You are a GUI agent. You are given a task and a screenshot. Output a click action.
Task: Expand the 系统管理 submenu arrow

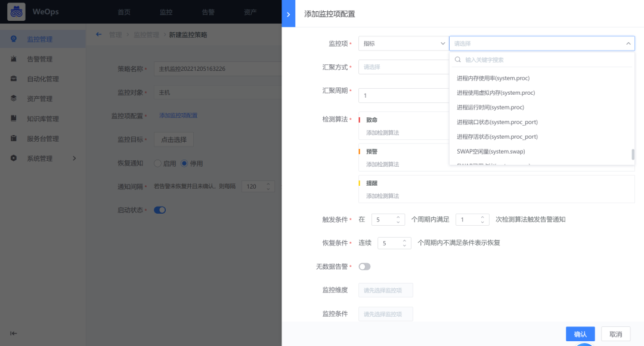(x=75, y=158)
